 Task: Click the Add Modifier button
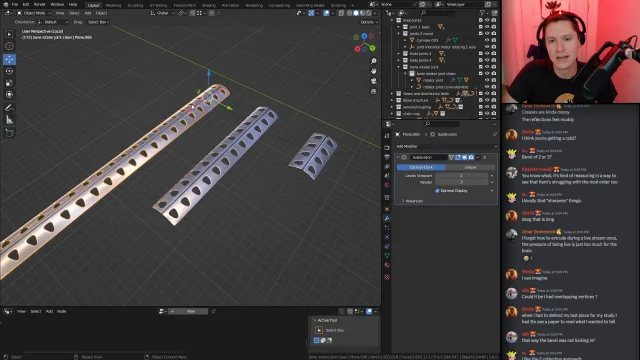tap(446, 146)
